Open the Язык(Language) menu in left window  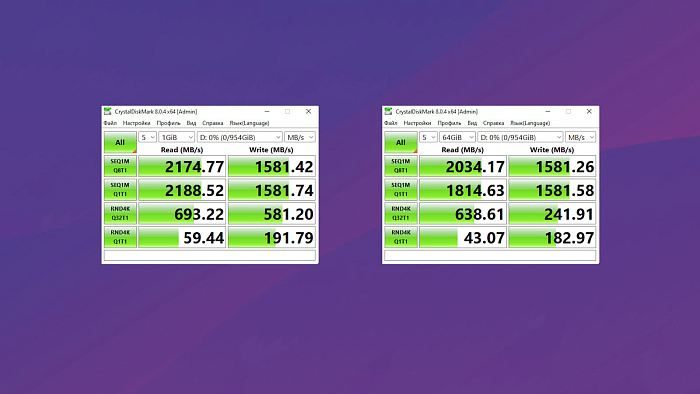click(x=249, y=123)
